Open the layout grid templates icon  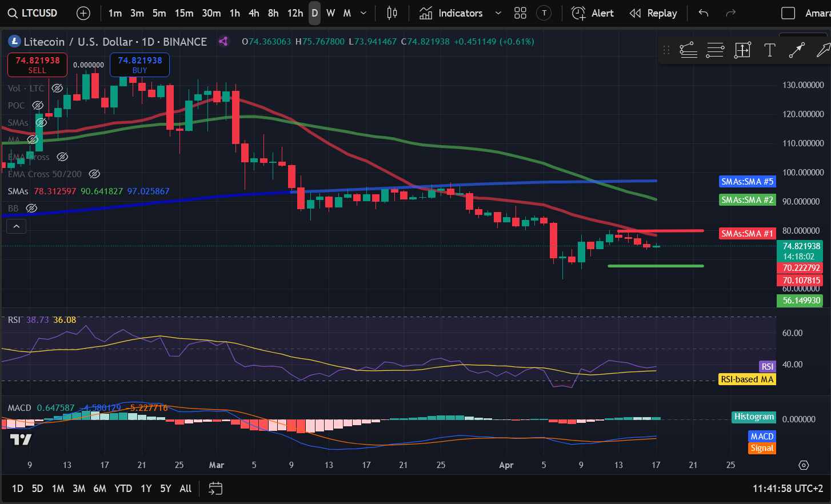tap(520, 13)
